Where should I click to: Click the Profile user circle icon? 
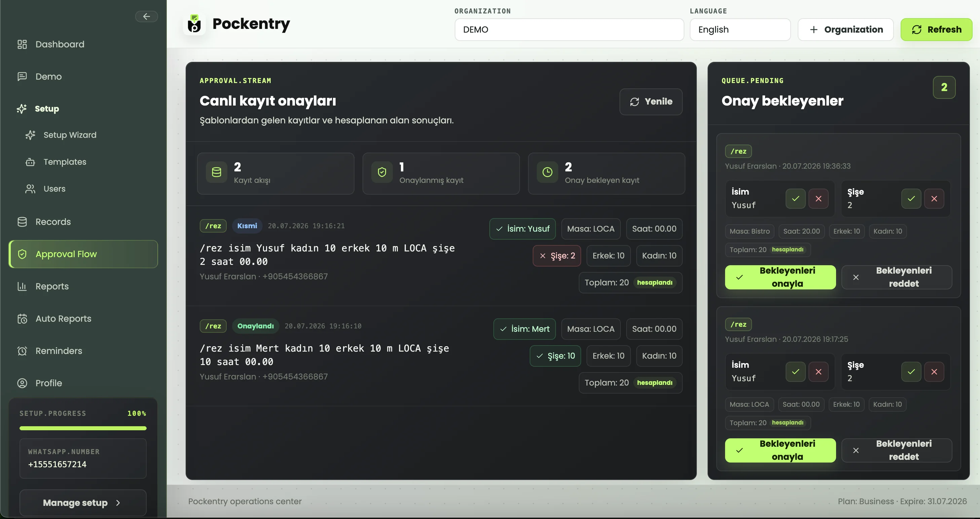(22, 383)
